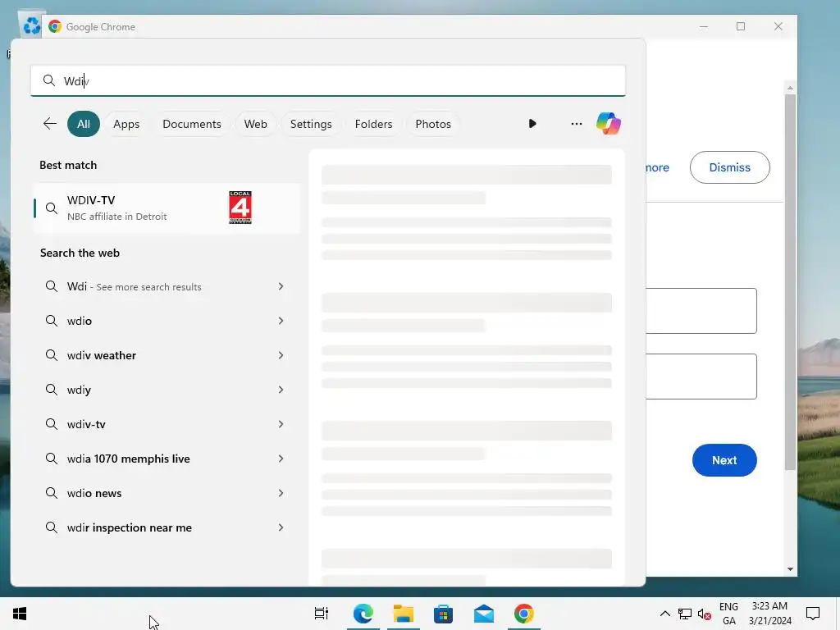
Task: Open Task View on the taskbar
Action: click(x=322, y=614)
